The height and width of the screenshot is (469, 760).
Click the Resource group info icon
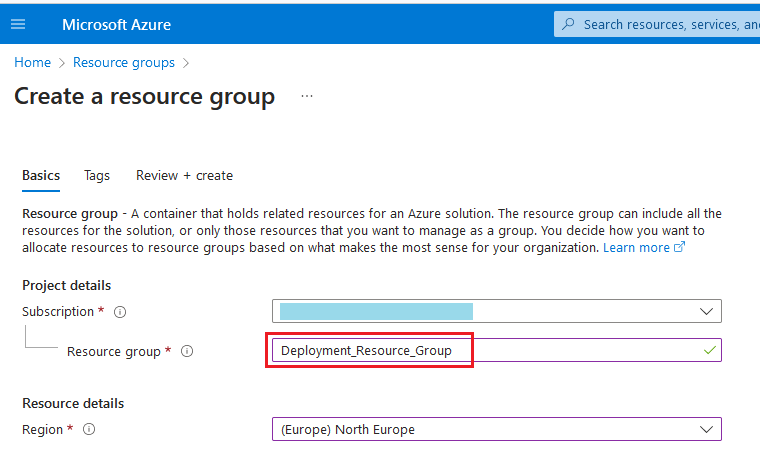(187, 351)
